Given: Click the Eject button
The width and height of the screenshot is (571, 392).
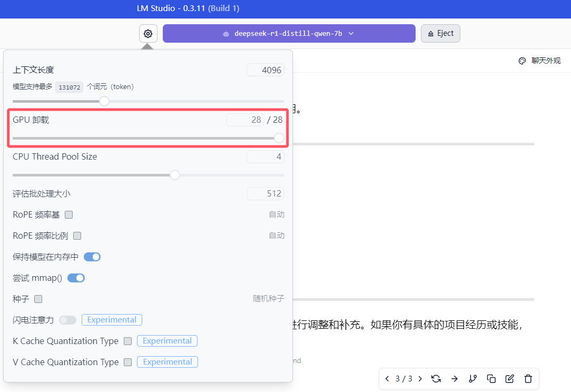Looking at the screenshot, I should [x=440, y=33].
